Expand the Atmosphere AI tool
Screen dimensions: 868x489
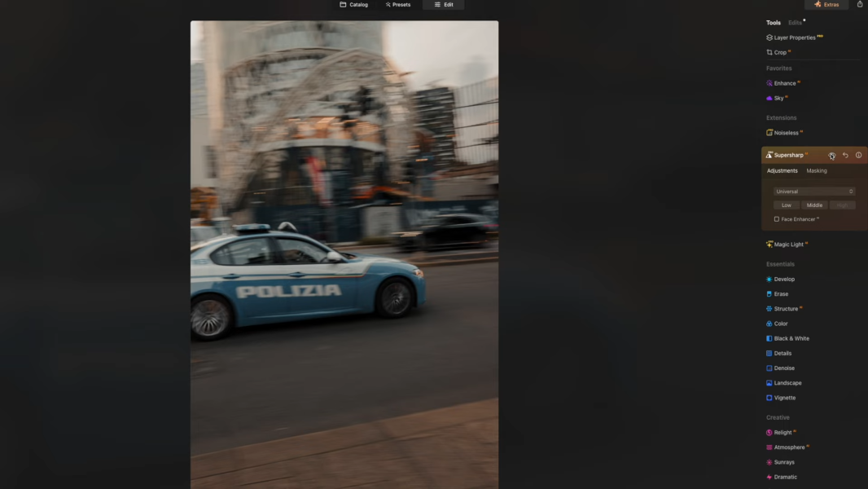787,447
